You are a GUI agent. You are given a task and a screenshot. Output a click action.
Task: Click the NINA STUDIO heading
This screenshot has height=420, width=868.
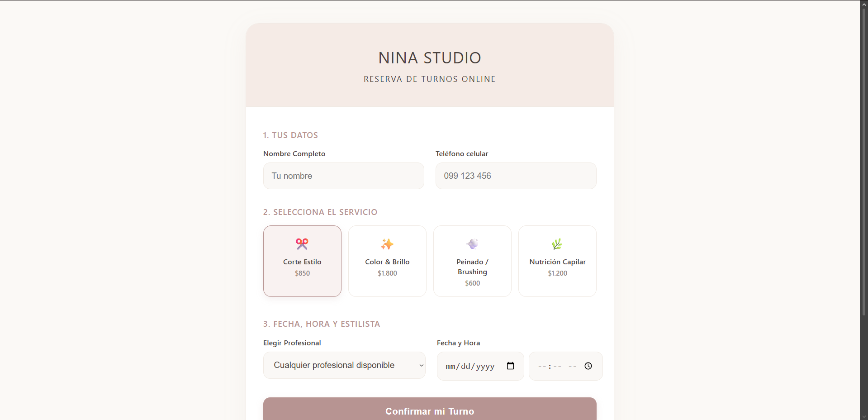pos(430,58)
